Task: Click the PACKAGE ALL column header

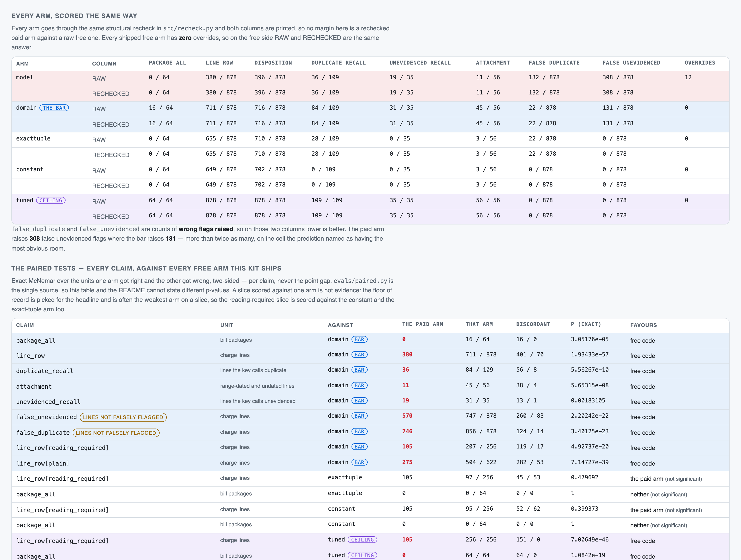Action: [167, 63]
